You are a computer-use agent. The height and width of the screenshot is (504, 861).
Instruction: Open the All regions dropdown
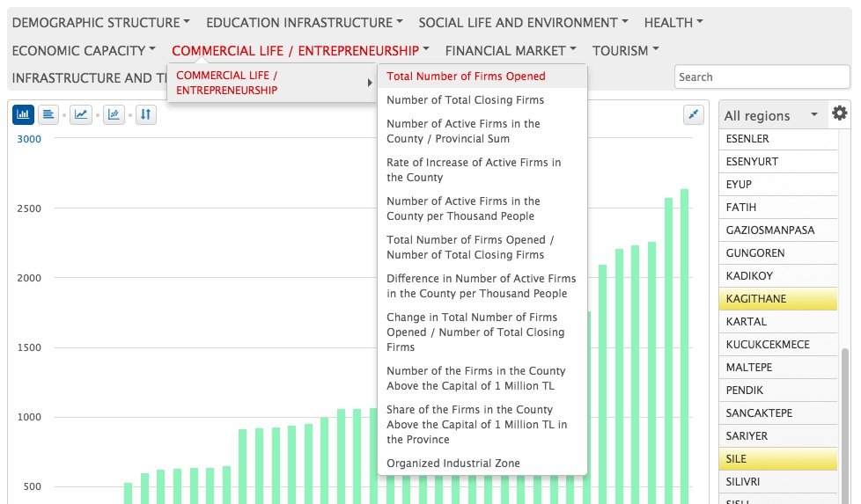(x=771, y=115)
